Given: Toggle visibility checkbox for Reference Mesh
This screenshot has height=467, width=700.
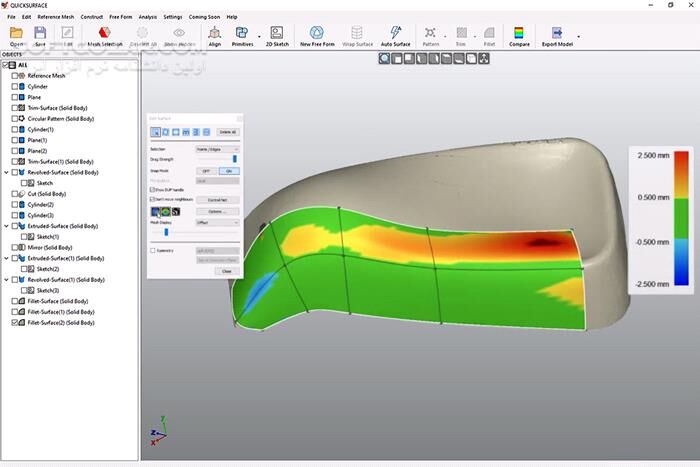Looking at the screenshot, I should pyautogui.click(x=16, y=76).
